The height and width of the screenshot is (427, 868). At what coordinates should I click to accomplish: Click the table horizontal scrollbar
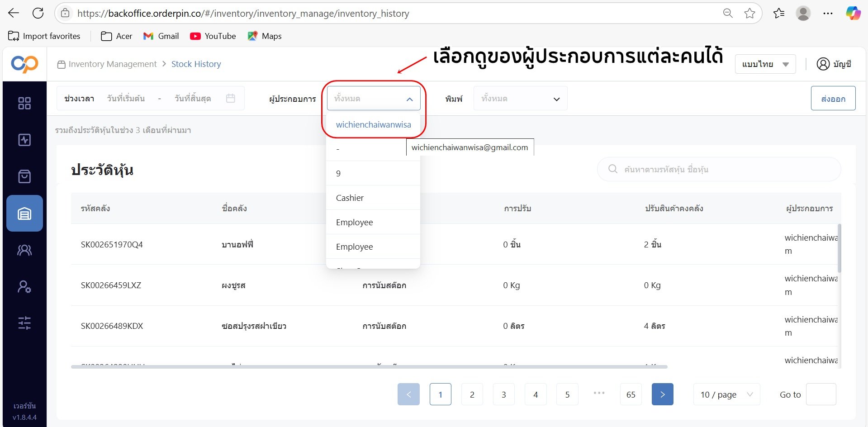(369, 367)
